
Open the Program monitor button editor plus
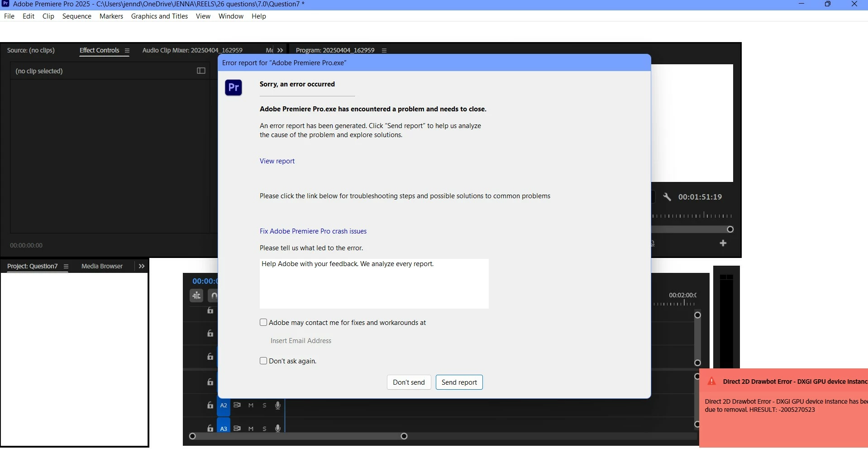coord(723,243)
